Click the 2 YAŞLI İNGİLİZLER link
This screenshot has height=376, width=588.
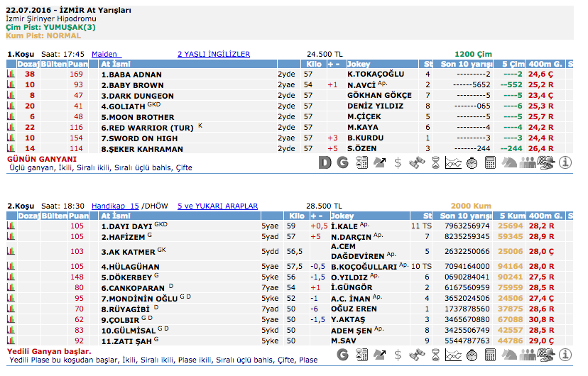pyautogui.click(x=213, y=54)
